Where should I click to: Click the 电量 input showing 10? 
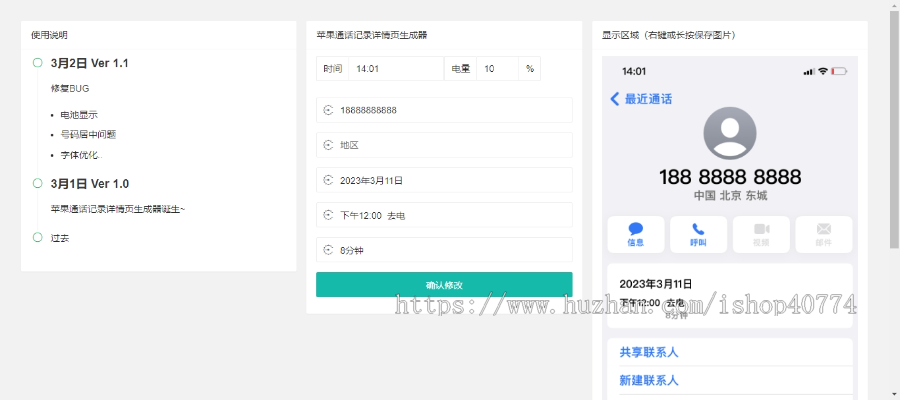497,69
